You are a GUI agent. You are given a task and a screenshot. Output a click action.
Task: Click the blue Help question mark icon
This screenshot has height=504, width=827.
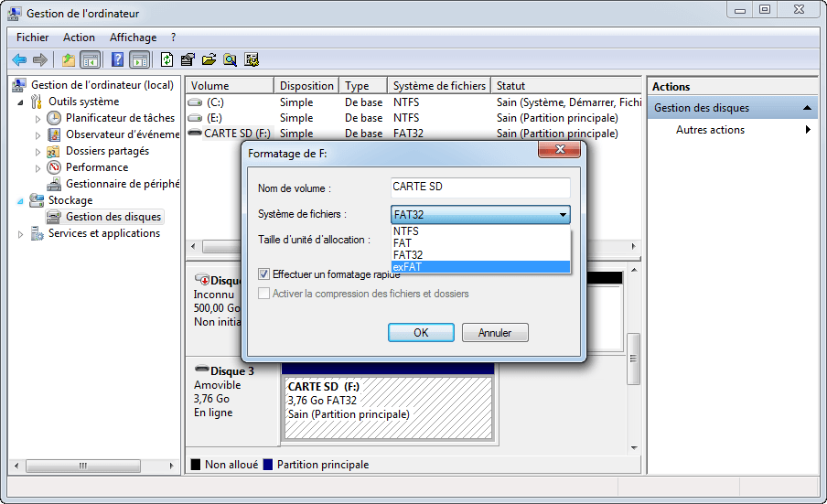[118, 59]
